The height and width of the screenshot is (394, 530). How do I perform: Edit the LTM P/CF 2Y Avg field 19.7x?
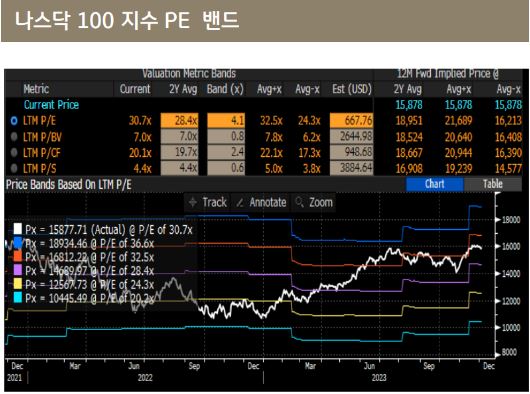[x=179, y=152]
